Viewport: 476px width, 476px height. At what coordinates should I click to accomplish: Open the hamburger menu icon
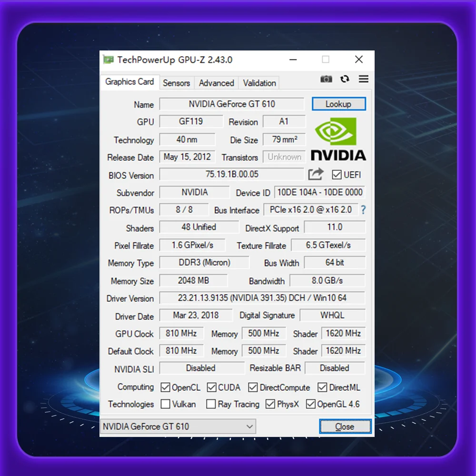tap(364, 79)
